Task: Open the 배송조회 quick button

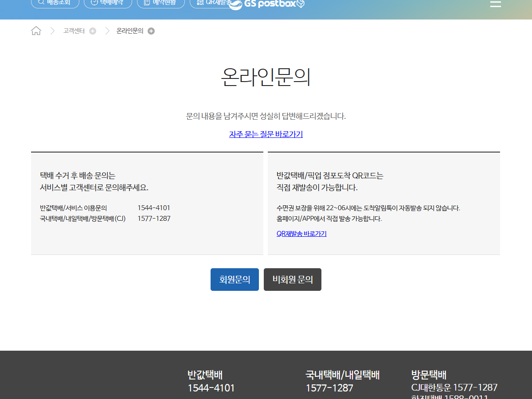Action: 55,4
